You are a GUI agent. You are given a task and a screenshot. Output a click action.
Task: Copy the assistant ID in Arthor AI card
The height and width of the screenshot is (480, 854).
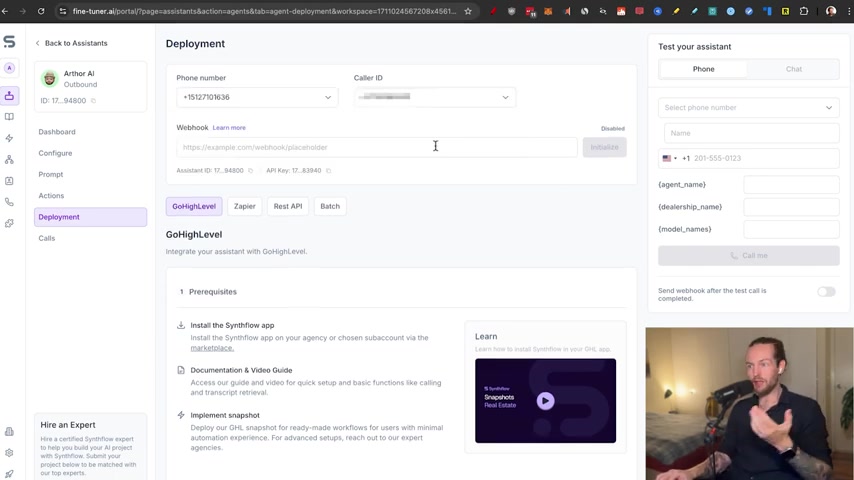[x=94, y=101]
